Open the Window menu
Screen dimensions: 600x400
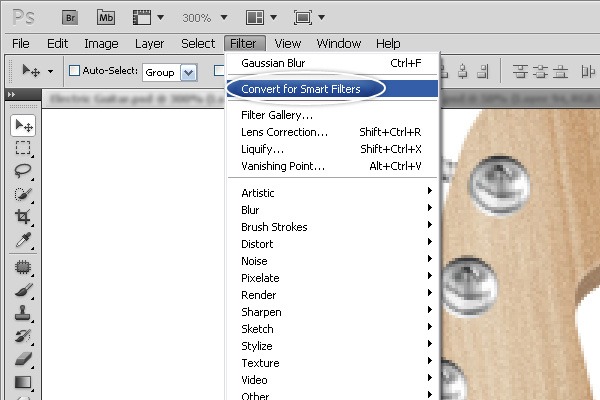[x=339, y=44]
